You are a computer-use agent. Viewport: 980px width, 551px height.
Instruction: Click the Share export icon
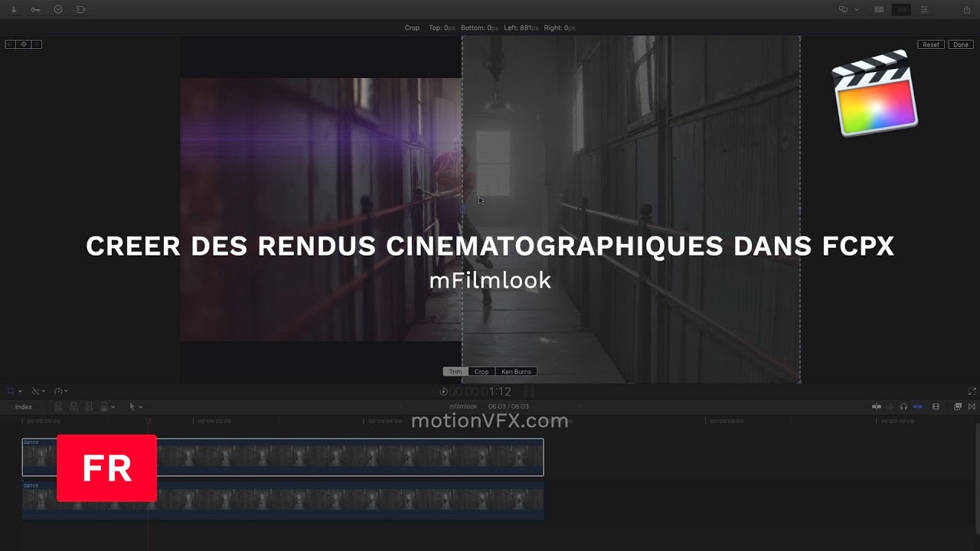coord(967,10)
